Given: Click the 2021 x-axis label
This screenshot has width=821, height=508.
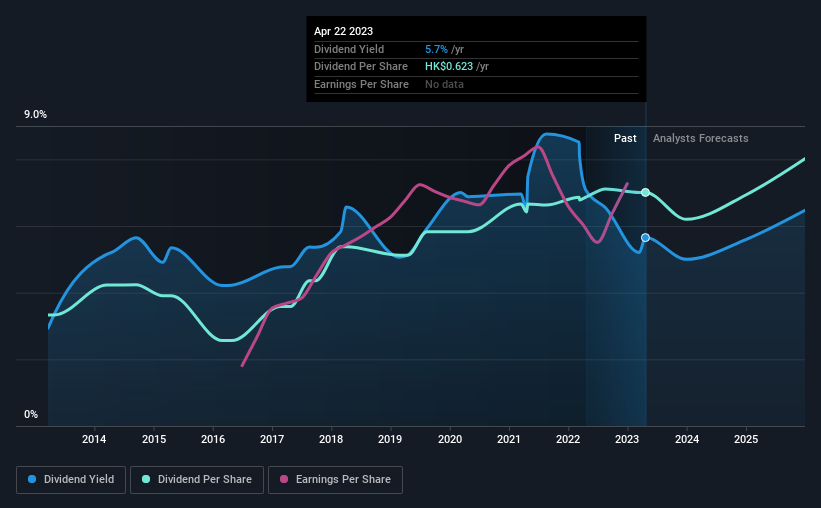Looking at the screenshot, I should pyautogui.click(x=509, y=439).
